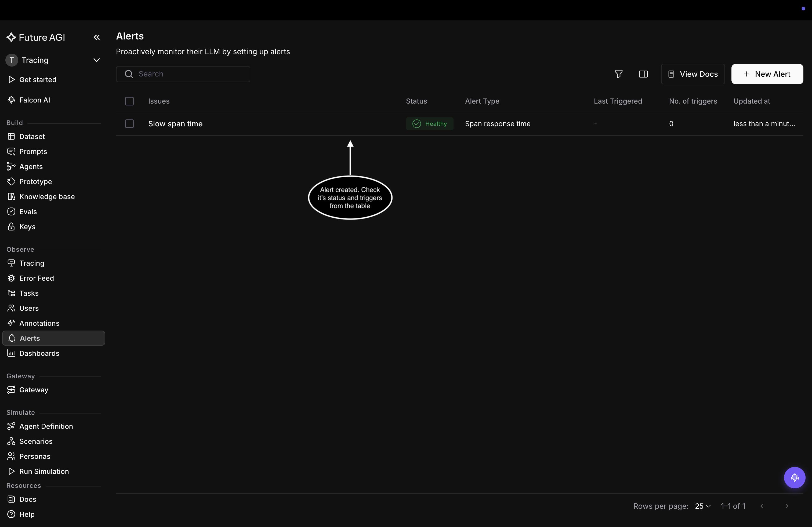Image resolution: width=812 pixels, height=527 pixels.
Task: Click the Agent Definition icon
Action: tap(11, 426)
